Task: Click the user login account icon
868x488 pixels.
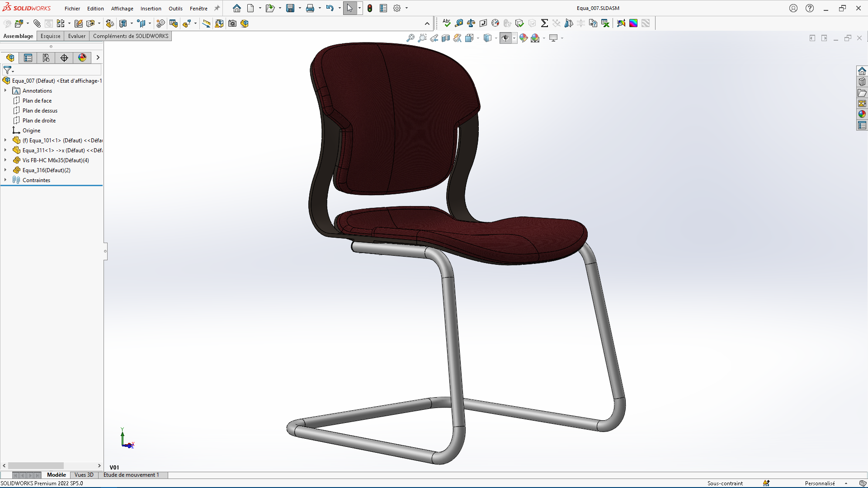Action: tap(793, 8)
